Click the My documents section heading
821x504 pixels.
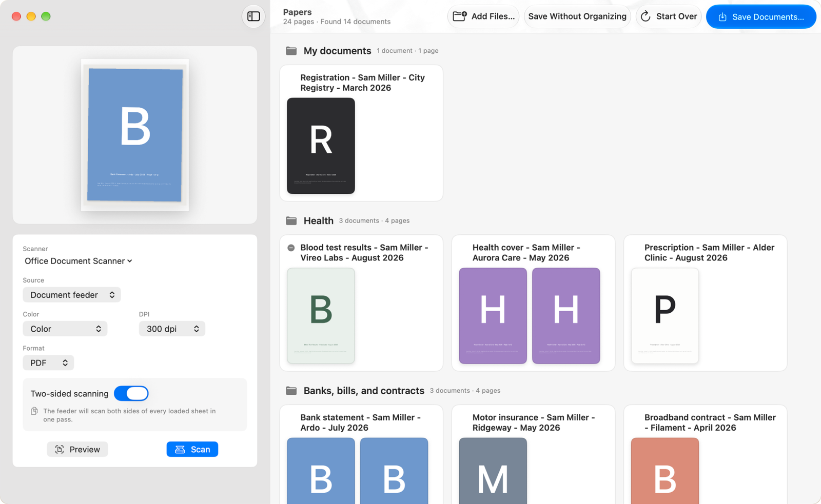(x=337, y=51)
